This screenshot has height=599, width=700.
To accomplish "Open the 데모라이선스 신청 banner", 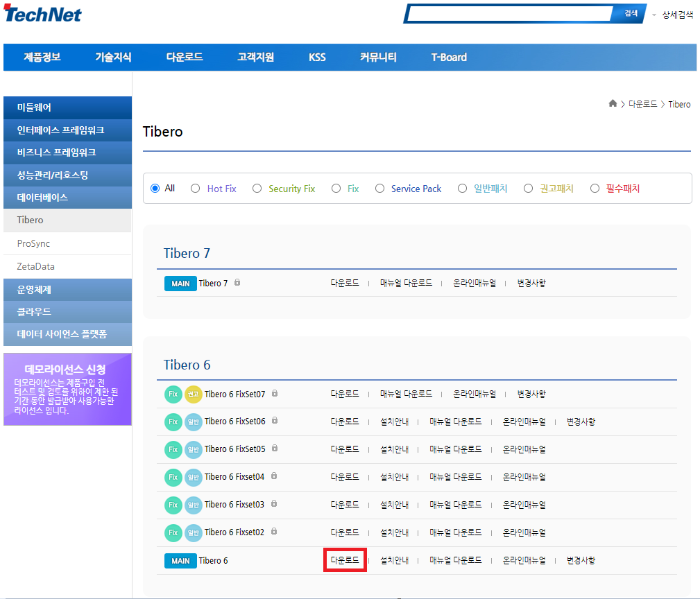I will 67,390.
